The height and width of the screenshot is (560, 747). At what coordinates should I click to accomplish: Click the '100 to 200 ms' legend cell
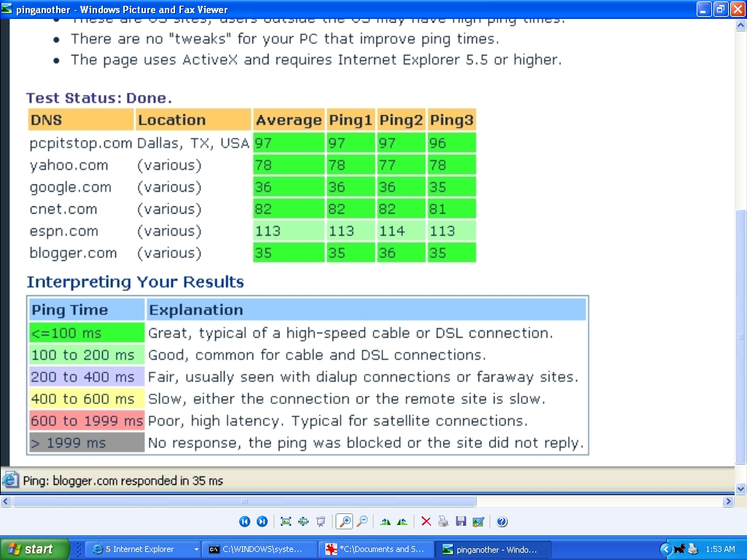click(87, 355)
